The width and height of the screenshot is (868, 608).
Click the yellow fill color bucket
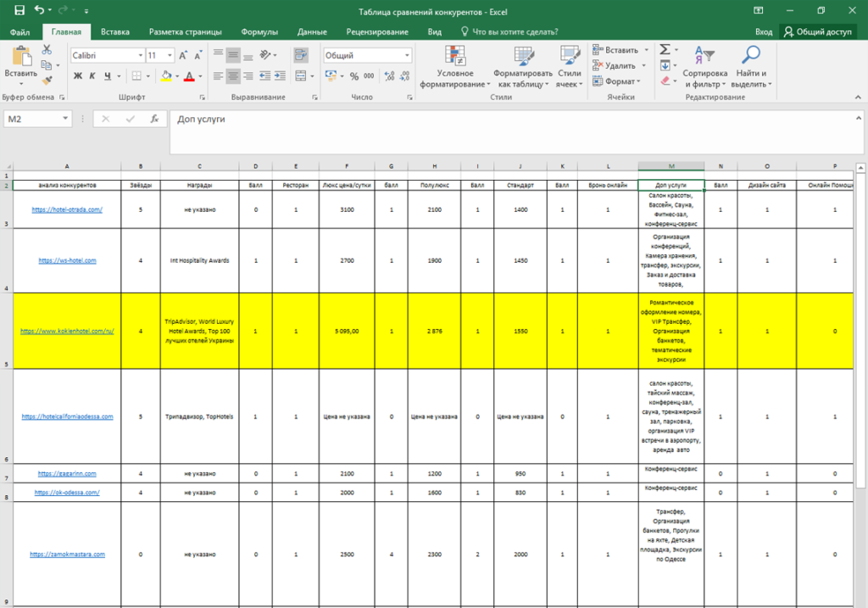click(166, 76)
